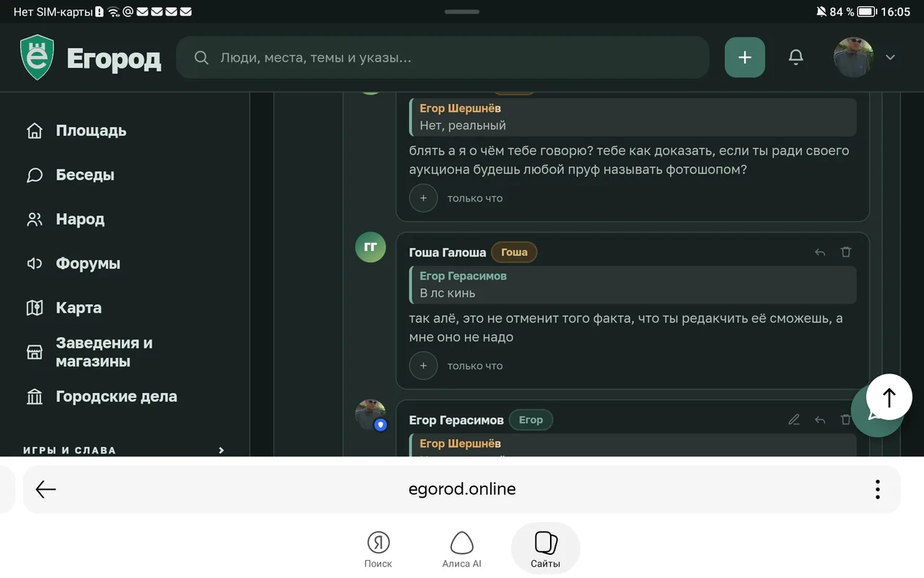Click the Егор role badge

click(x=531, y=420)
